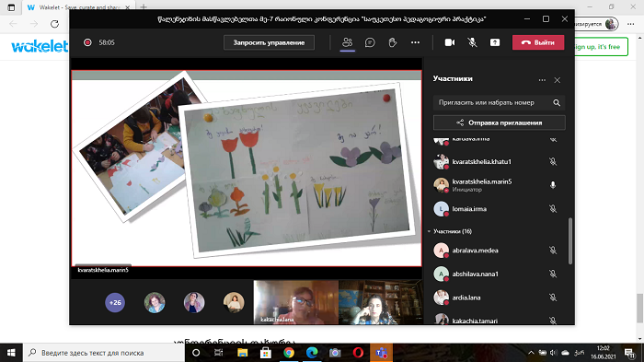Open the meeting chat icon
This screenshot has height=362, width=644.
point(370,42)
